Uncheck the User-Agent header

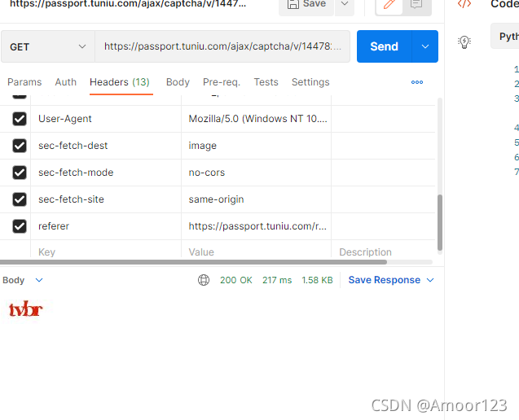point(20,119)
